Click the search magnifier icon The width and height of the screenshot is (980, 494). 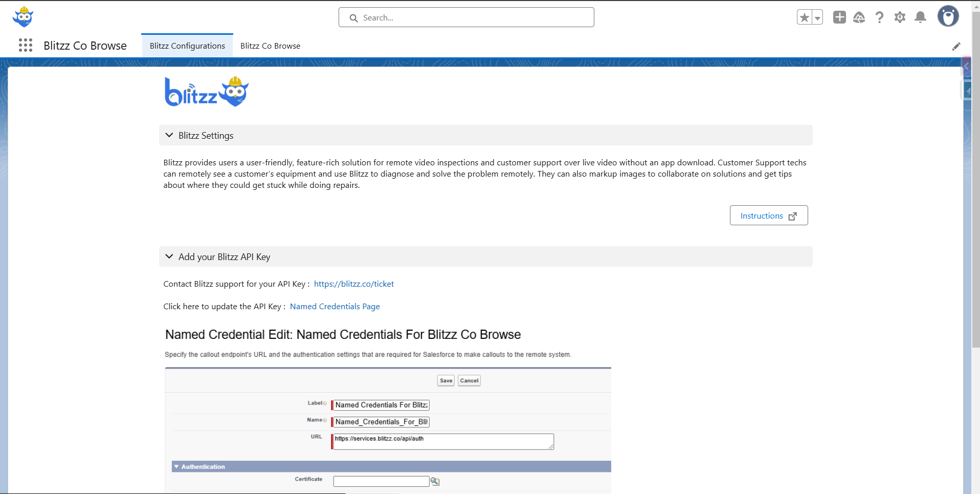pyautogui.click(x=353, y=18)
